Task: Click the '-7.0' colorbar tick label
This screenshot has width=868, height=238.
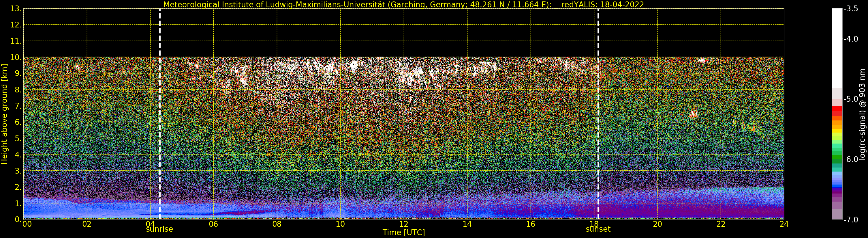Action: 851,220
